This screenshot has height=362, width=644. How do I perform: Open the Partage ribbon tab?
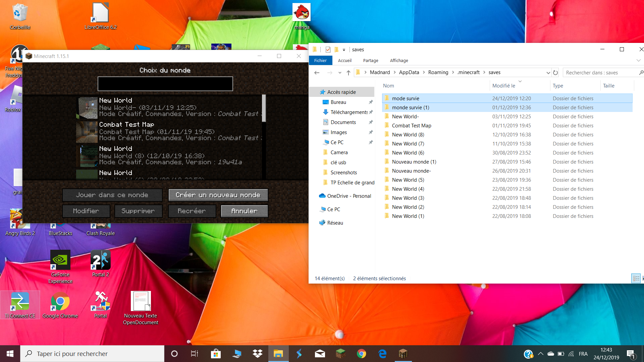(x=370, y=60)
